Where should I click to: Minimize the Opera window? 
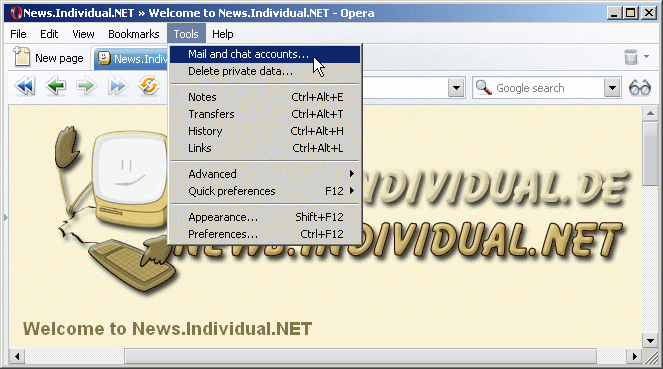pos(614,13)
